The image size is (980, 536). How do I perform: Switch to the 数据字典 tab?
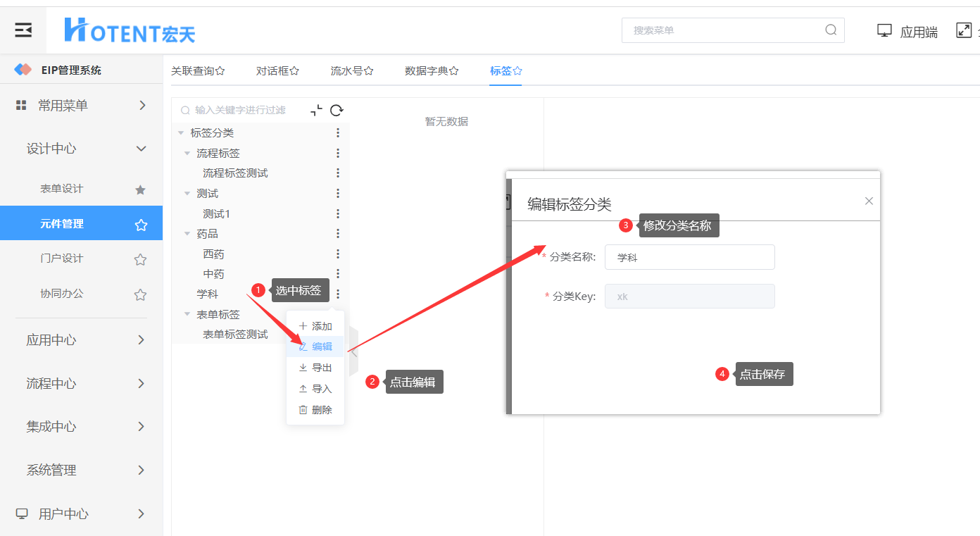coord(432,70)
